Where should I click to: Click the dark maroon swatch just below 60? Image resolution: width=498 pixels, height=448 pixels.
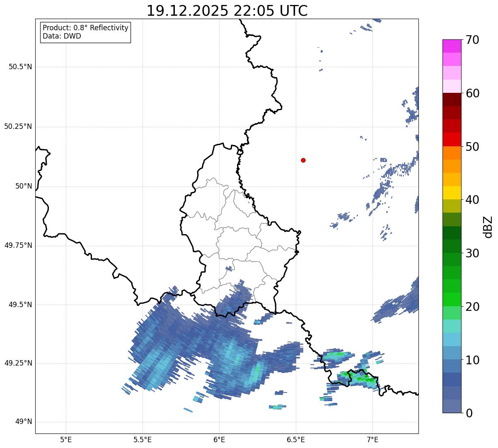click(452, 99)
